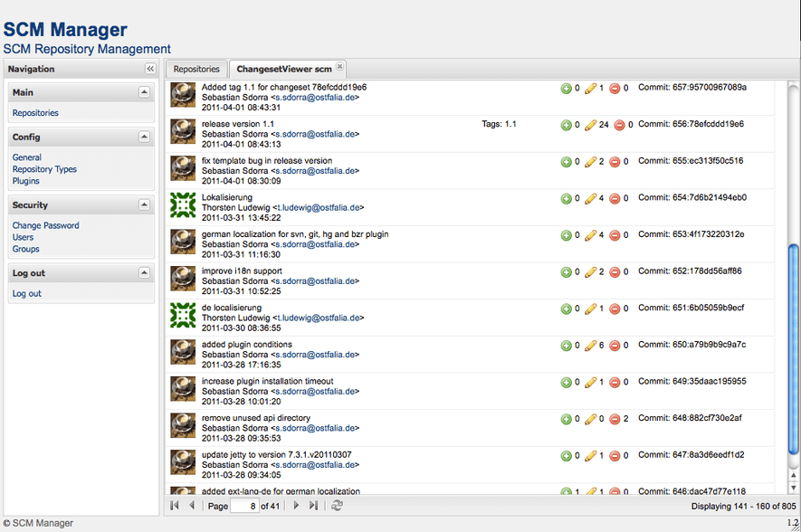Click yellow modifications icon showing 24 files
Viewport: 801px width, 532px height.
coord(589,126)
